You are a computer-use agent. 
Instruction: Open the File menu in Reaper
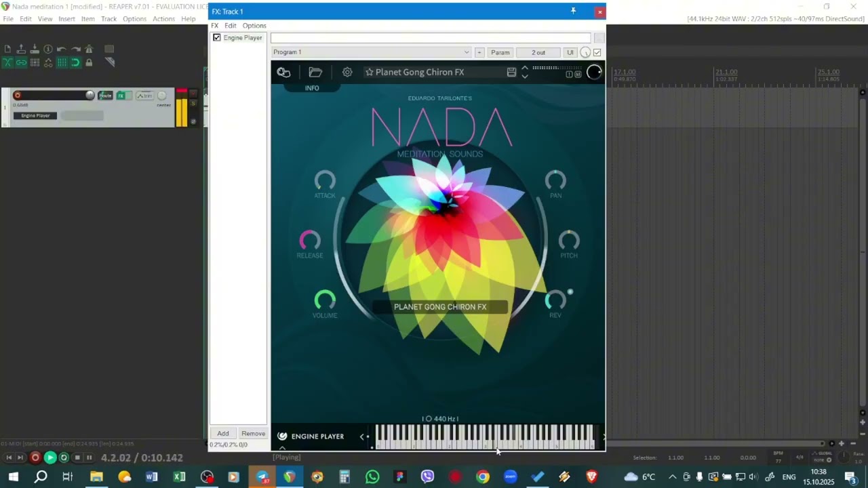click(x=8, y=19)
